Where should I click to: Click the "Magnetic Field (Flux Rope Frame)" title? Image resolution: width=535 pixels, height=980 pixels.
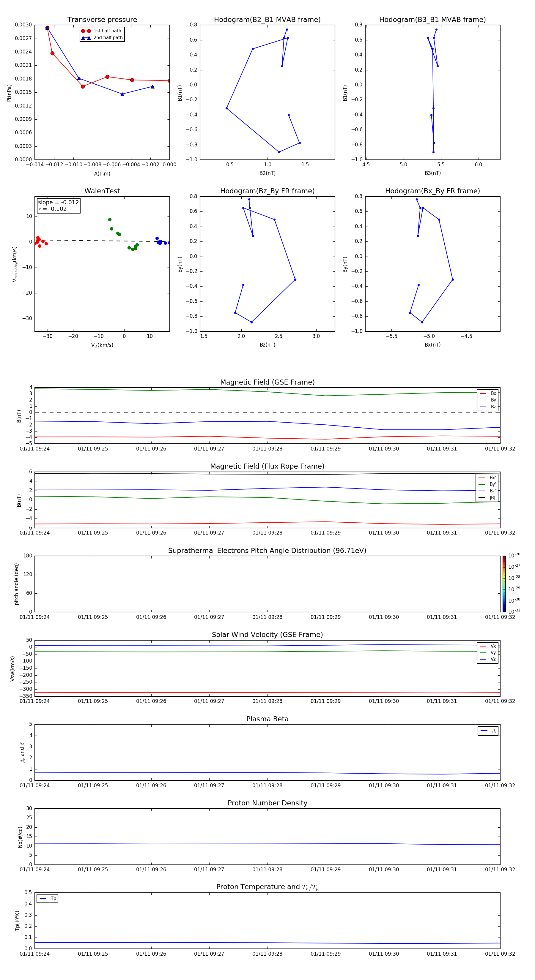267,466
